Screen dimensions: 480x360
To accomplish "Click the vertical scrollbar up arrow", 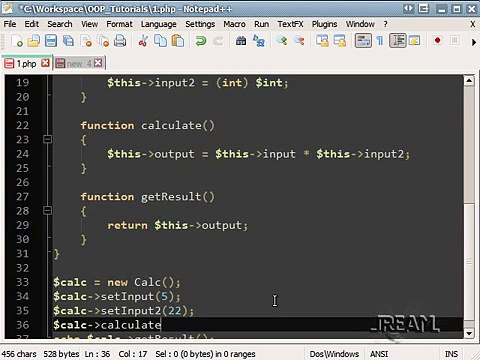I will (x=469, y=80).
